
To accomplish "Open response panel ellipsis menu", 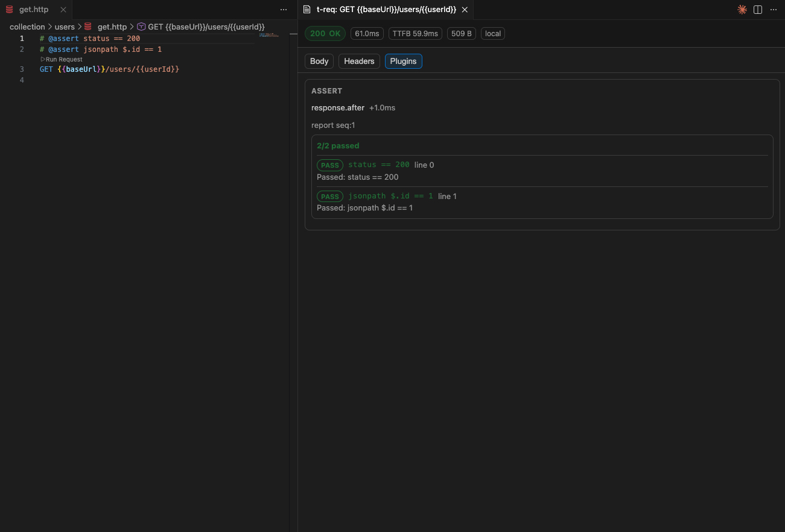I will [774, 10].
